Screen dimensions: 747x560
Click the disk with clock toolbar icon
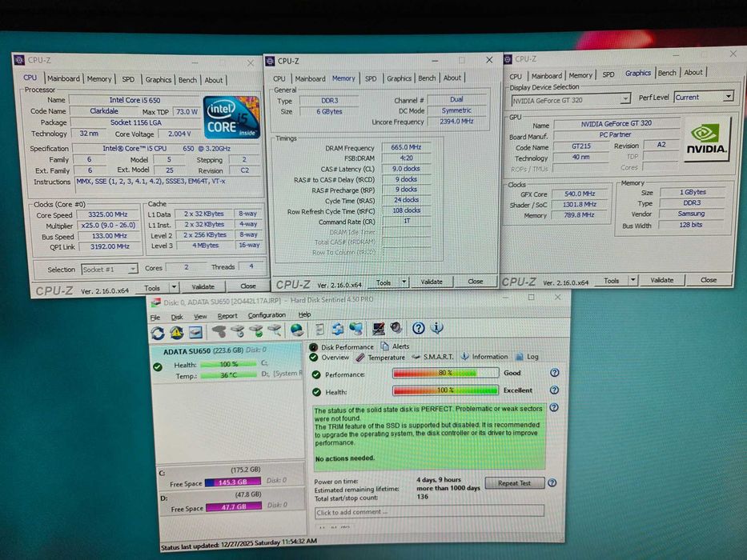237,330
